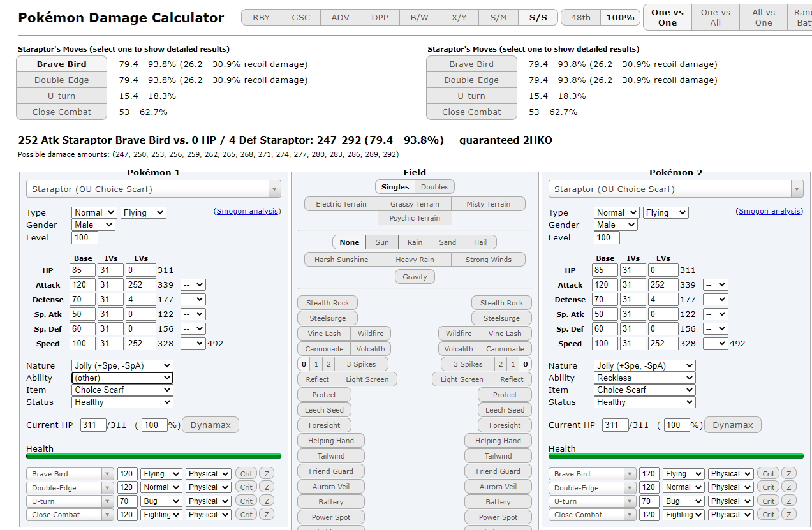Switch to All vs One mode
The image size is (812, 530).
click(x=764, y=17)
